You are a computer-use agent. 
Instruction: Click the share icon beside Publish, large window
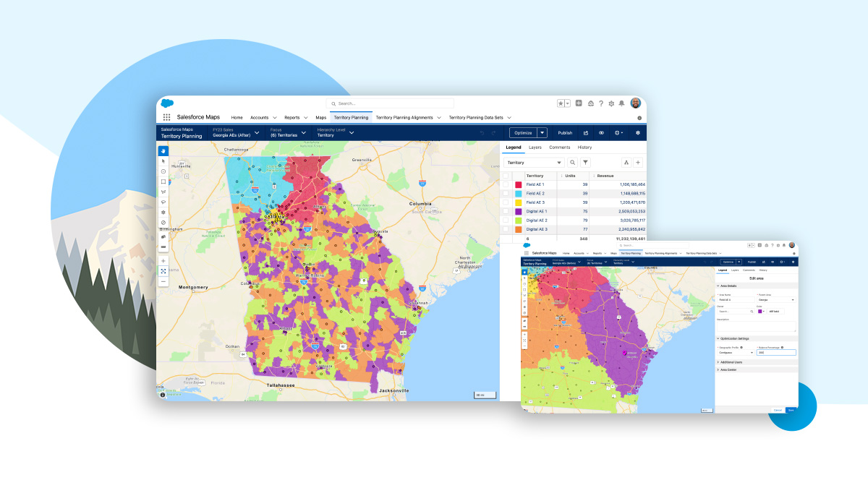click(586, 133)
